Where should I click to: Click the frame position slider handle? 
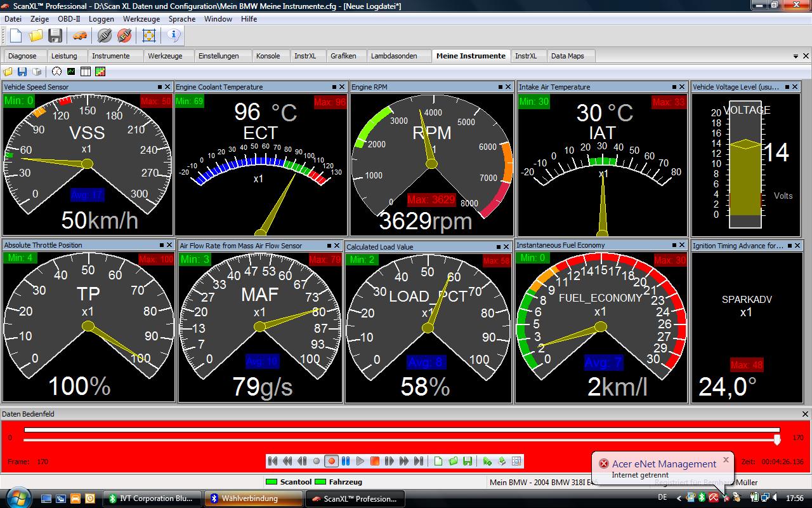(x=777, y=439)
